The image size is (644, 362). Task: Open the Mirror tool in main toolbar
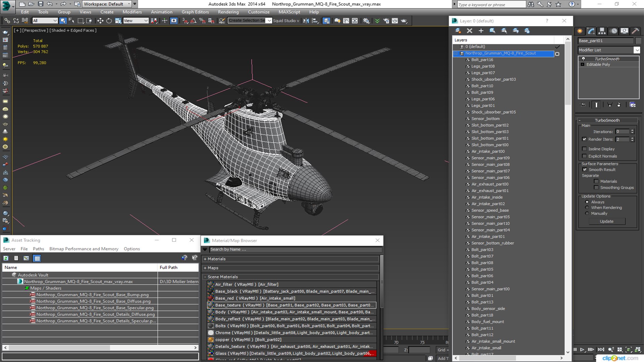pos(306,21)
